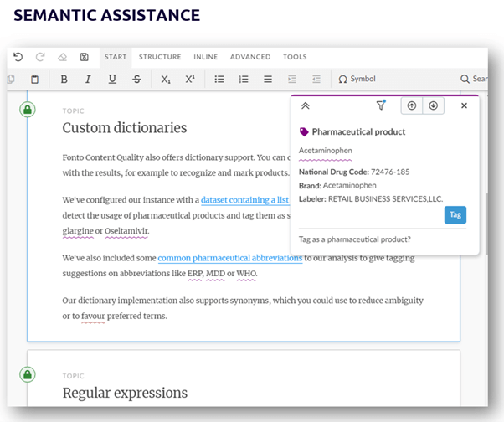Click the underlined abbreviation ERP
Viewport: 504px width, 422px height.
195,274
